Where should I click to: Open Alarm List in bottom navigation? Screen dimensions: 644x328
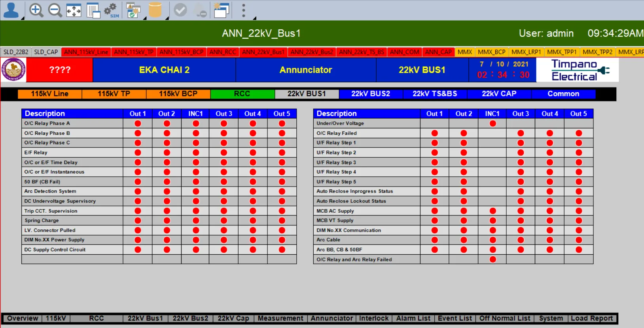[x=413, y=318]
